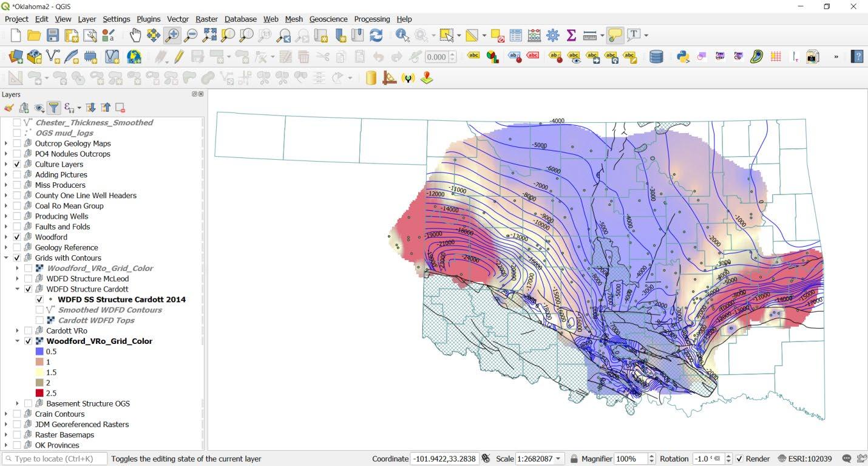The height and width of the screenshot is (466, 868).
Task: Click the 2.5 red legend swatch
Action: [39, 393]
